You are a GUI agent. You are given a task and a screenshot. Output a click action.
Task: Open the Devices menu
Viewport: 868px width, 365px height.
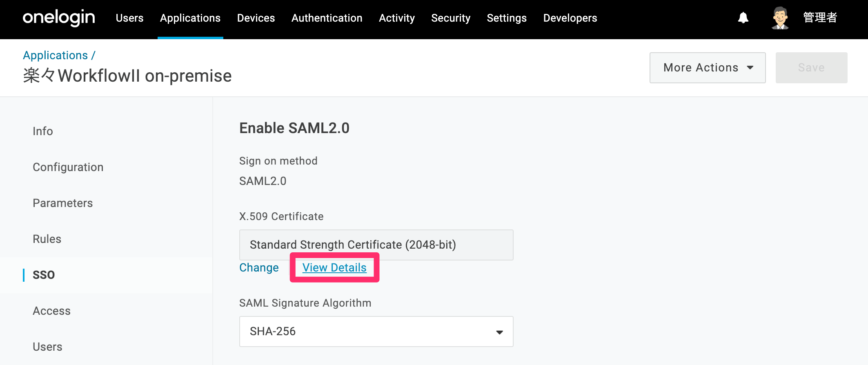[x=256, y=18]
